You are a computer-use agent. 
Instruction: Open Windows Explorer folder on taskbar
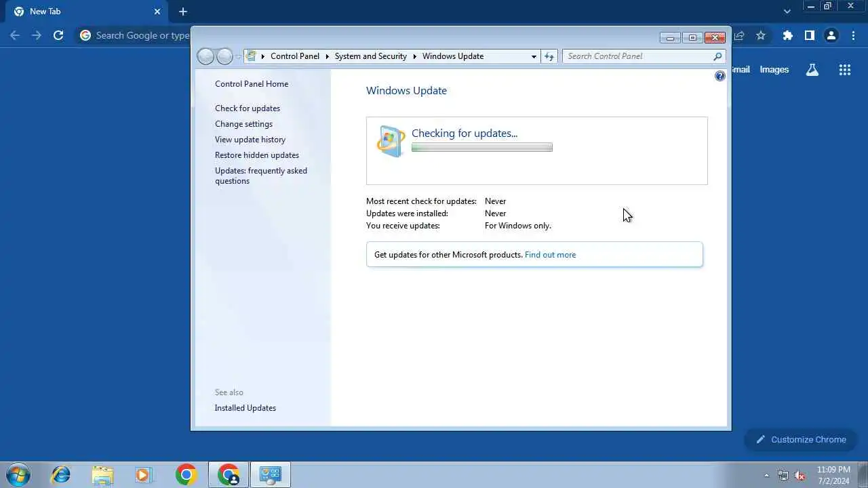pos(102,474)
